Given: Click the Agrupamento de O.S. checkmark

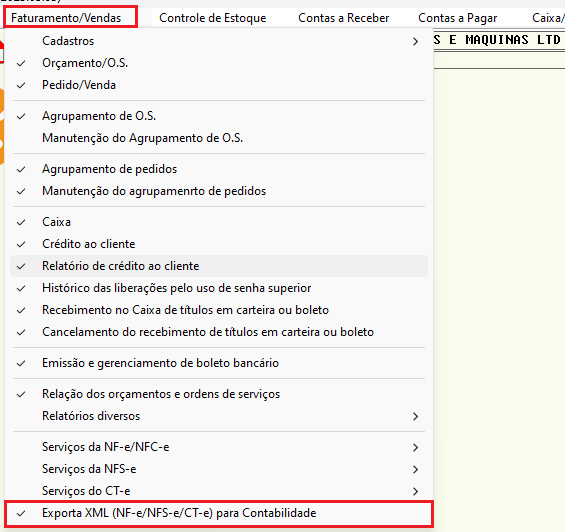Looking at the screenshot, I should click(21, 116).
